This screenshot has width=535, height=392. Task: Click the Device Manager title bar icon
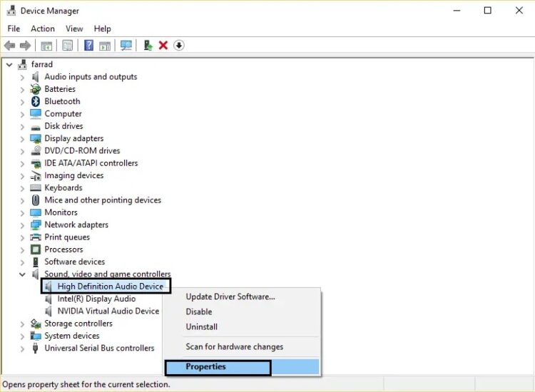[11, 11]
